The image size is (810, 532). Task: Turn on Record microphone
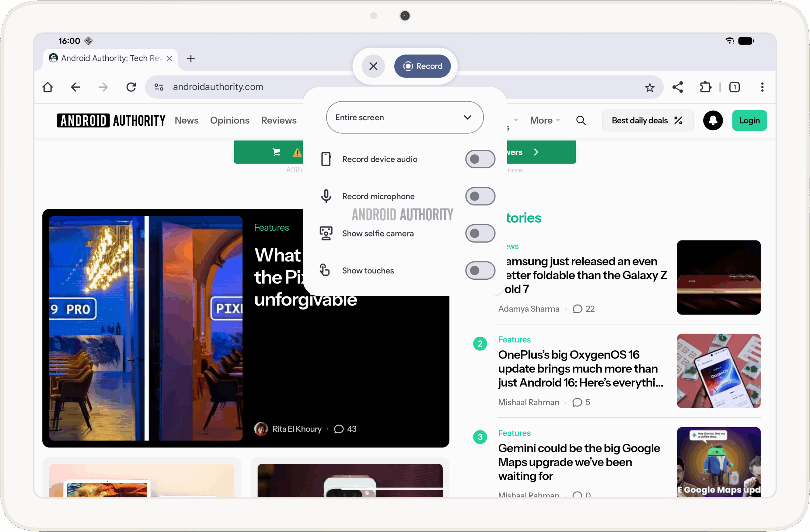pos(480,196)
